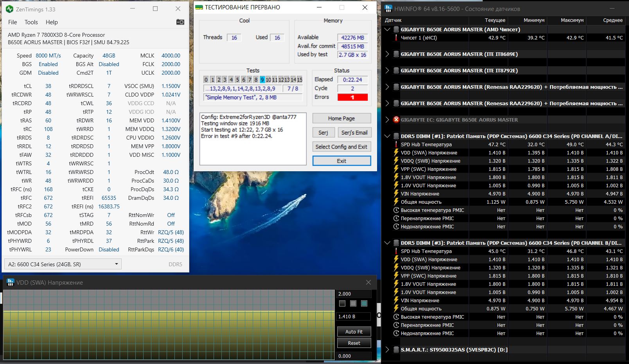Click the HWiNFO logo in the title bar
The image size is (629, 364).
point(388,9)
